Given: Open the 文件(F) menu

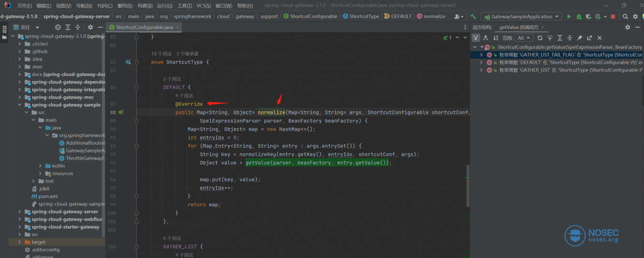Looking at the screenshot, I should (x=24, y=6).
